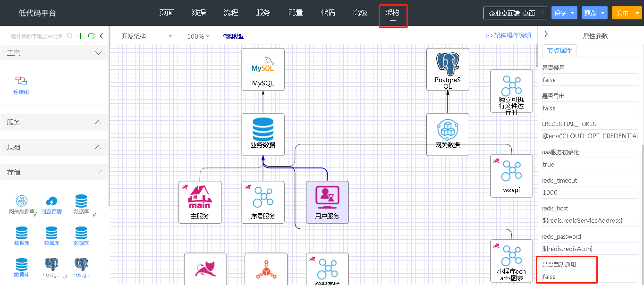Collapse the 工具 section

click(x=99, y=53)
